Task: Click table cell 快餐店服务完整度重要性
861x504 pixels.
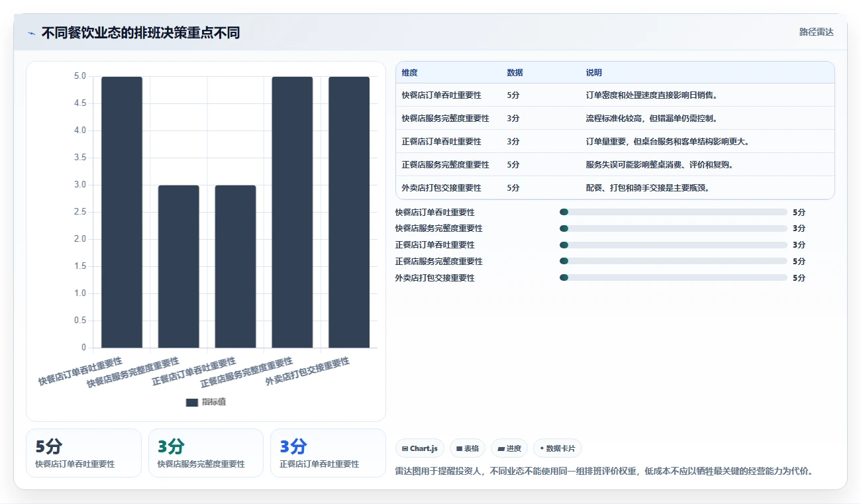Action: 446,119
